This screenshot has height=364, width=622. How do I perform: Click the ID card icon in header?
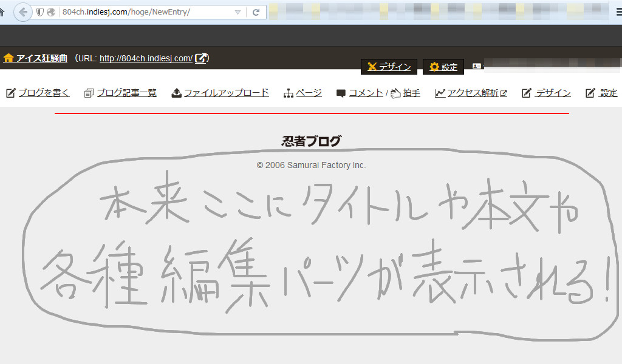[477, 66]
